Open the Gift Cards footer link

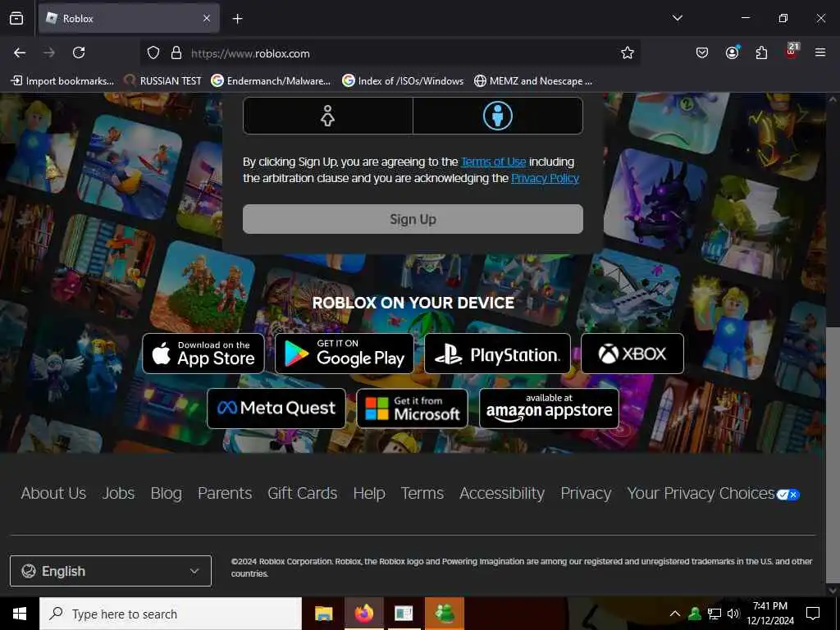pos(303,493)
